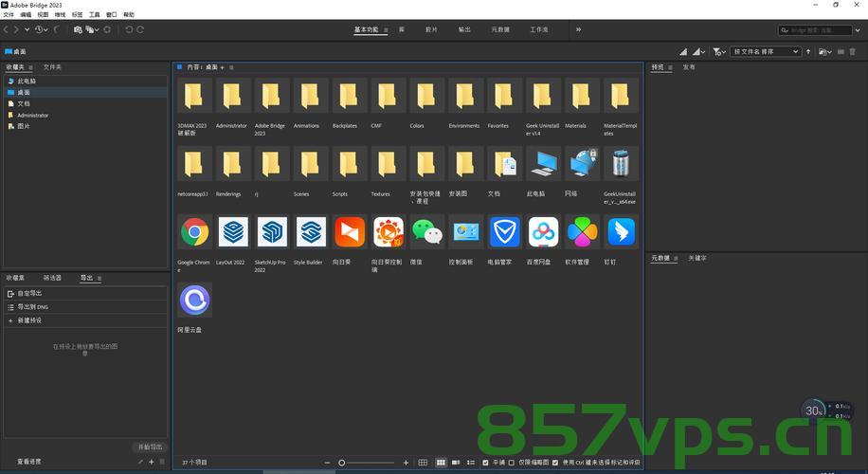Expand the navigation history dropdown arrow
Image resolution: width=868 pixels, height=474 pixels.
click(27, 30)
